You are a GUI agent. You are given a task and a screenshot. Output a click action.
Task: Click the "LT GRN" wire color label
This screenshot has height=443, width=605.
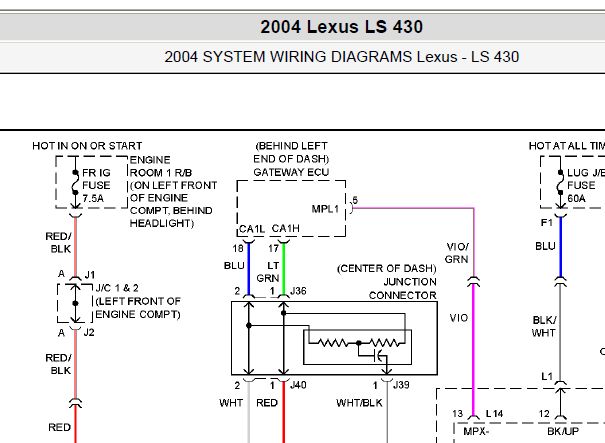(268, 272)
